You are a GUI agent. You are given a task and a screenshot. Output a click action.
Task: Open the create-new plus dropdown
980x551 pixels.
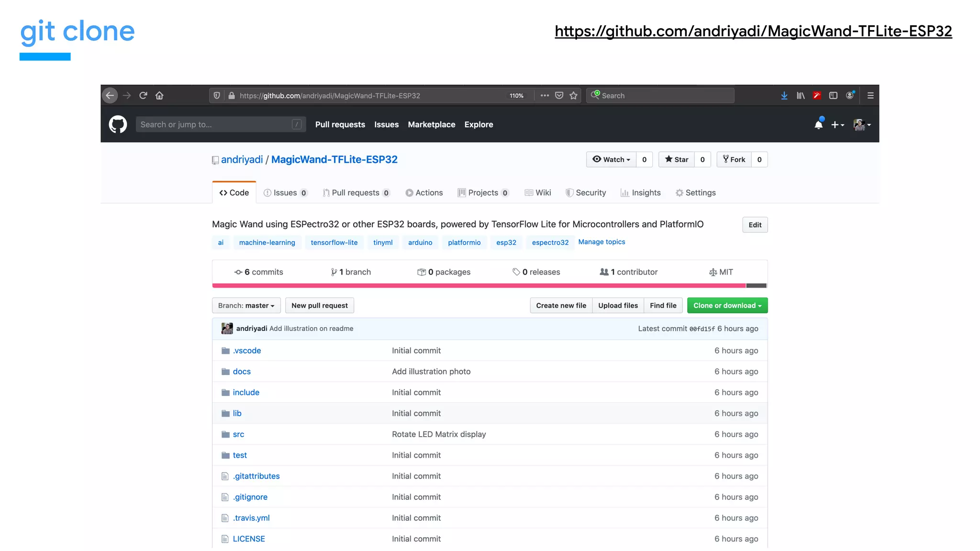pyautogui.click(x=837, y=124)
